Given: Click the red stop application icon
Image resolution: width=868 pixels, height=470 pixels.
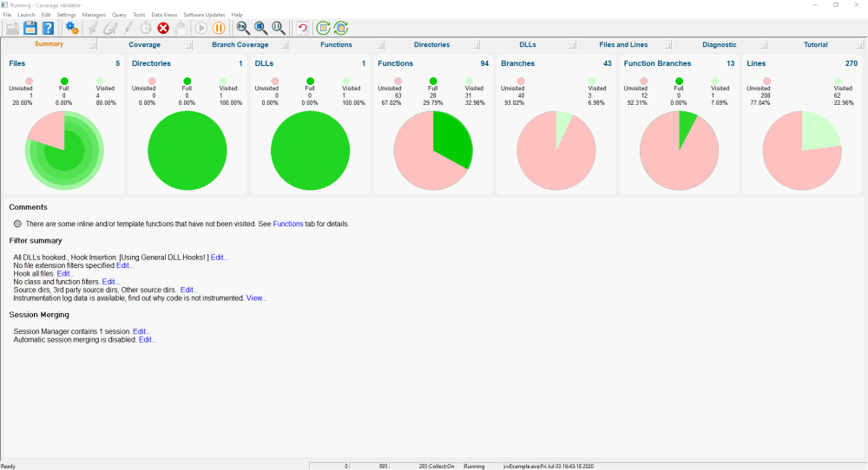Looking at the screenshot, I should point(163,29).
